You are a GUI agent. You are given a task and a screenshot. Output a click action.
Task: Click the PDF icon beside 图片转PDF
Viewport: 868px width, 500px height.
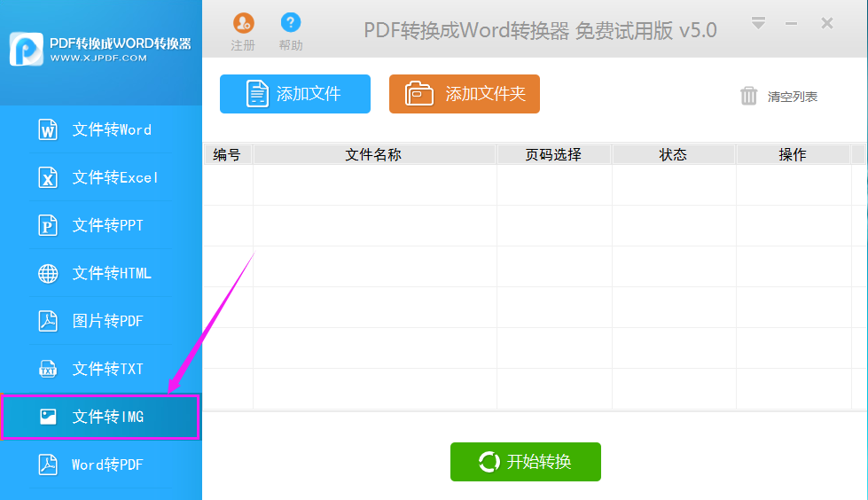[48, 321]
